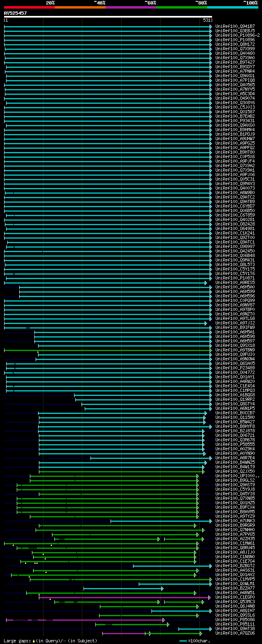
Task: Click UniRef100_A7QZU6 label
Action: click(x=235, y=633)
